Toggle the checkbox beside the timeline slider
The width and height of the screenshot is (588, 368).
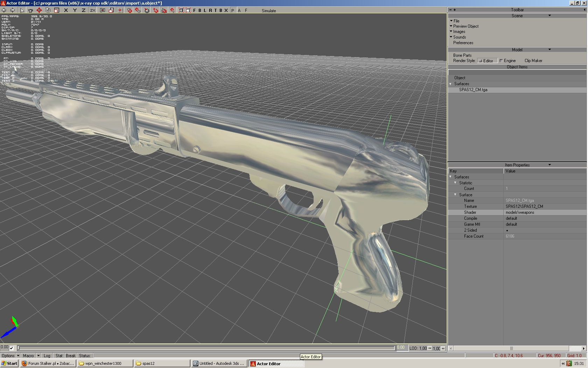point(12,348)
